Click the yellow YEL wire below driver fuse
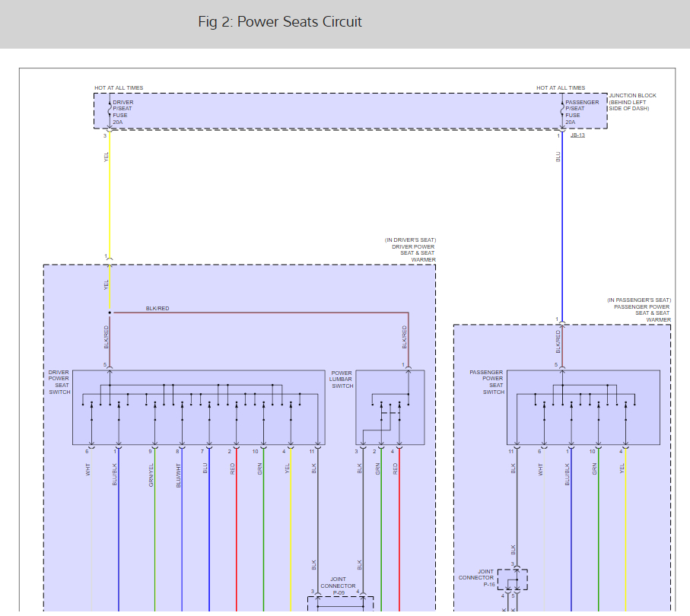Screen dimensions: 690x616 pos(110,198)
